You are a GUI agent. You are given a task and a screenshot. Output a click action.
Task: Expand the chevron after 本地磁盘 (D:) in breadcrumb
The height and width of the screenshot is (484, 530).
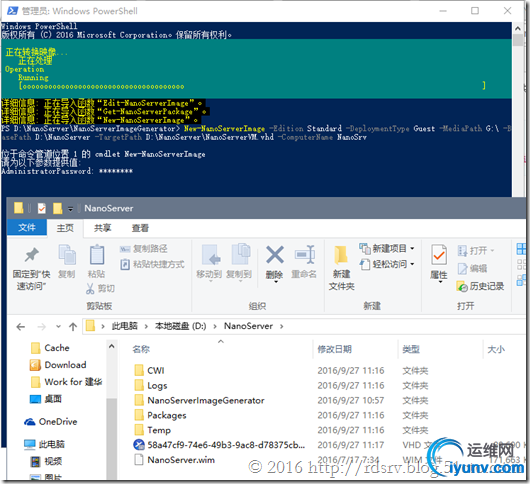point(215,326)
